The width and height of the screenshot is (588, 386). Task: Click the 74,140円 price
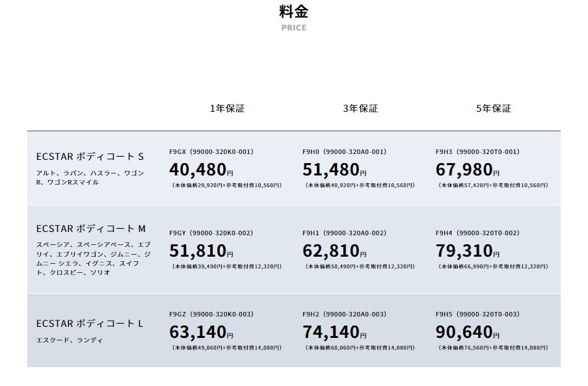[334, 332]
